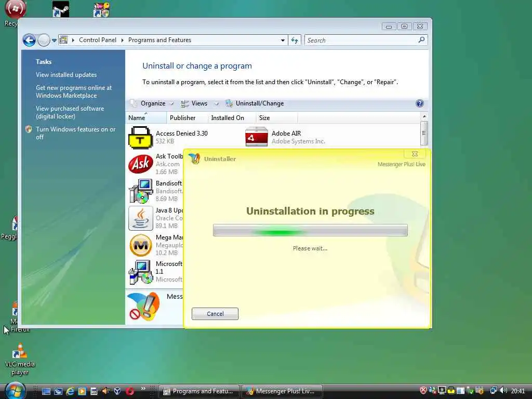Close the Messenger Plus! Live uninstaller dialog
532x399 pixels.
(x=415, y=154)
